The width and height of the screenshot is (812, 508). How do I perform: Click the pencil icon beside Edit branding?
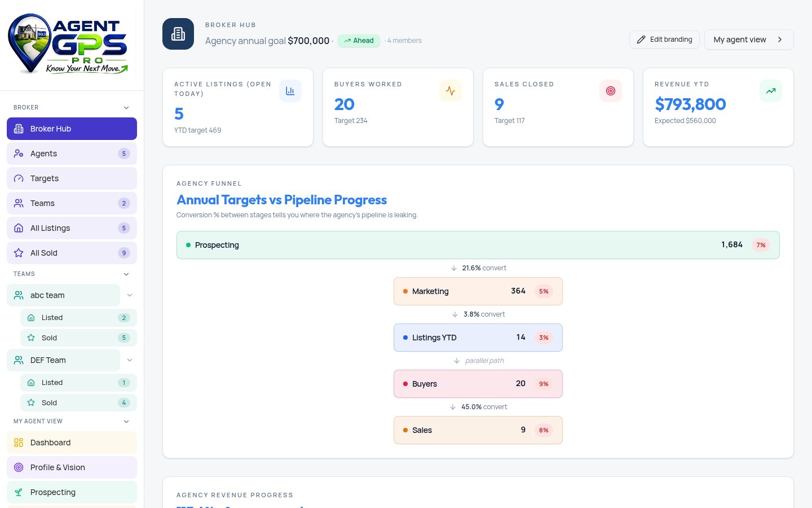point(641,40)
